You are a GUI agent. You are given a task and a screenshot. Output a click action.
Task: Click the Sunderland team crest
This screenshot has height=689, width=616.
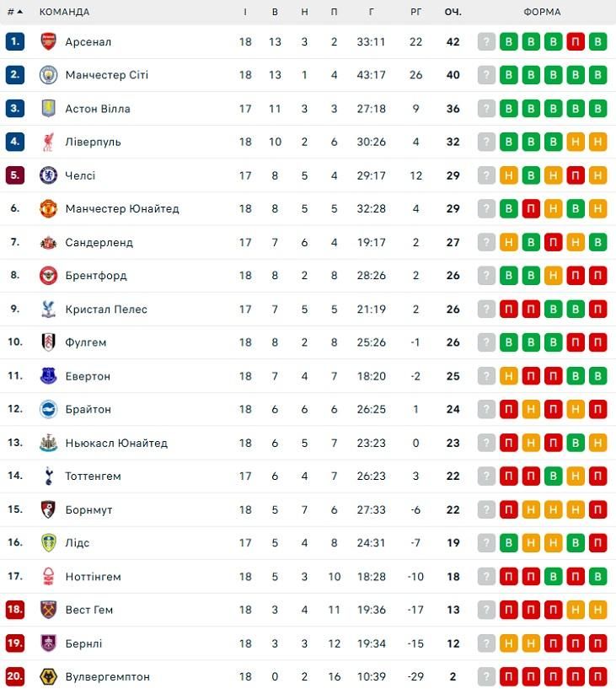point(48,242)
